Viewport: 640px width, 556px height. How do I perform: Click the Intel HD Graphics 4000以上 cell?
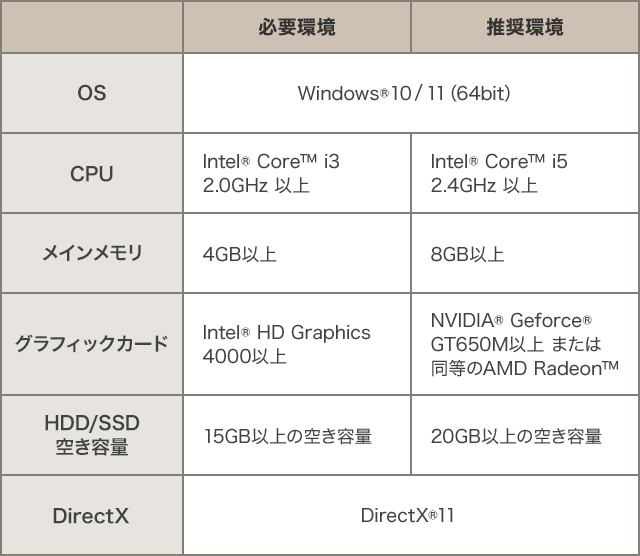click(297, 344)
